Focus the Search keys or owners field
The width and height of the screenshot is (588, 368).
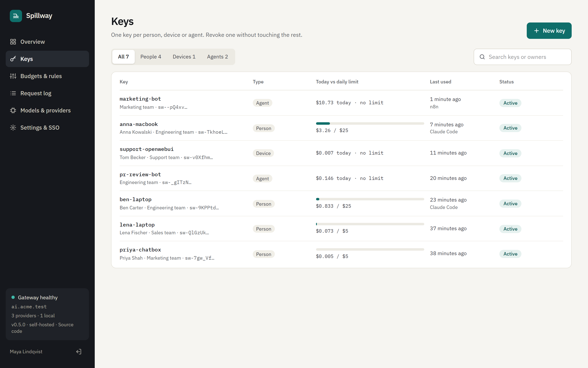[523, 57]
